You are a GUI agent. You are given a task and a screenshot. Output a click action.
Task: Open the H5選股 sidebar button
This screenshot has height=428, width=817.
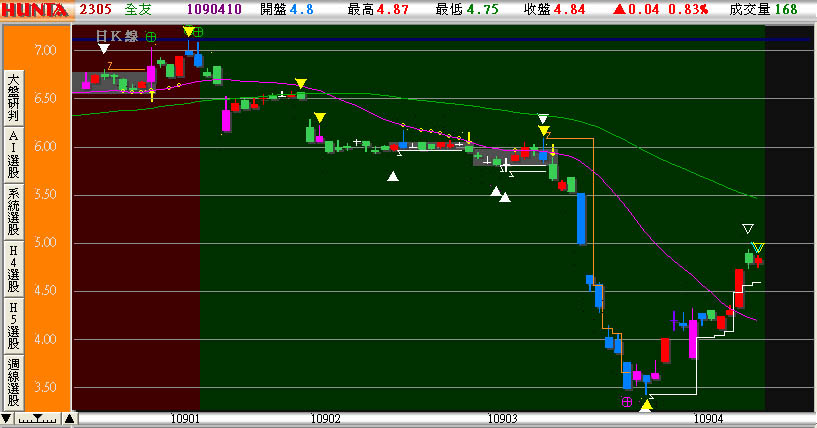point(14,326)
